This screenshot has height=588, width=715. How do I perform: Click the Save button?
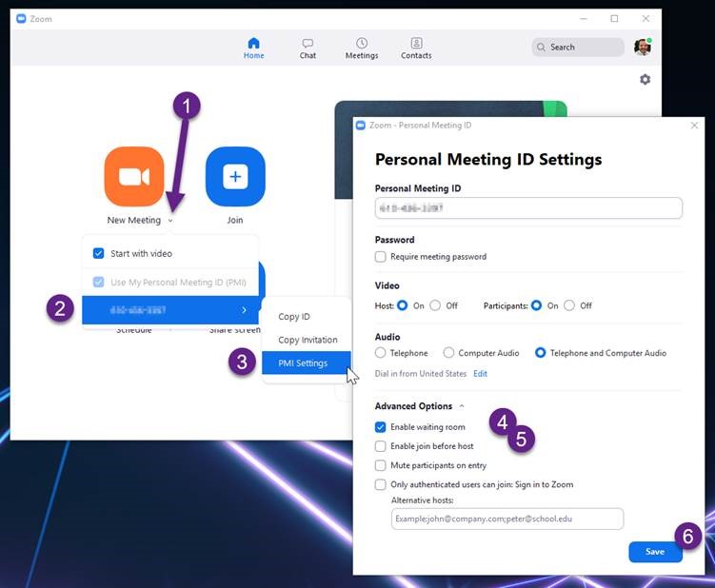tap(655, 552)
